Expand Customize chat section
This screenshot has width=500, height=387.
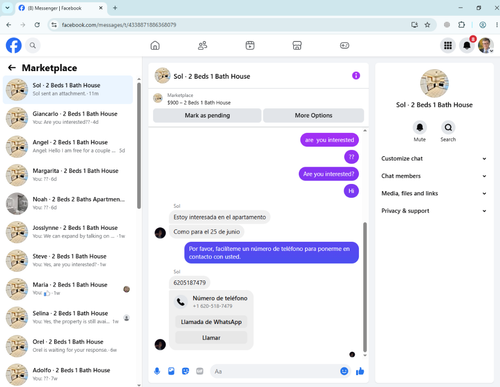click(x=434, y=159)
